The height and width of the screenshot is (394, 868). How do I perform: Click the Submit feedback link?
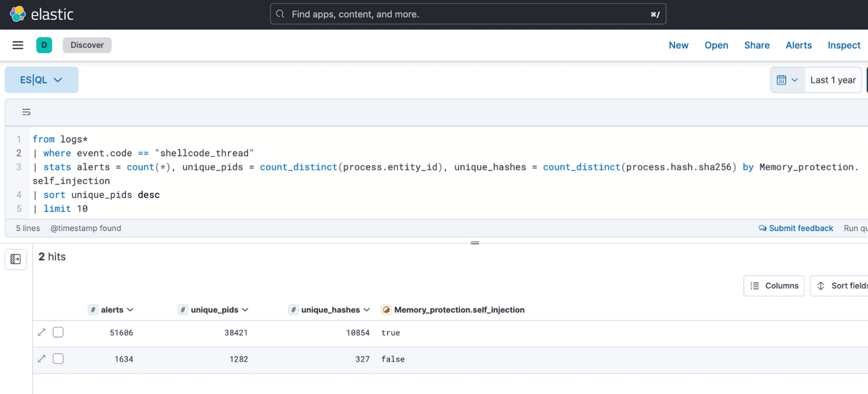pos(796,228)
